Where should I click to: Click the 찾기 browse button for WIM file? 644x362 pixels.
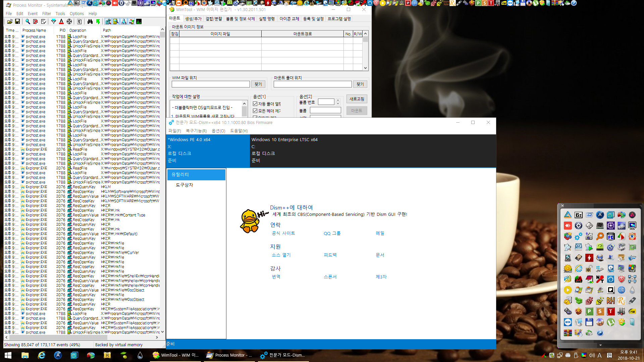pos(258,84)
